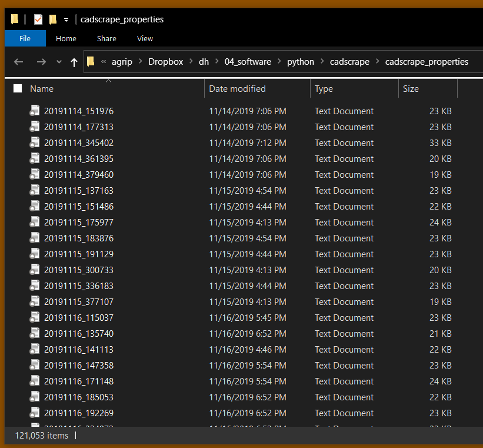Switch to the View ribbon tab

click(x=145, y=38)
